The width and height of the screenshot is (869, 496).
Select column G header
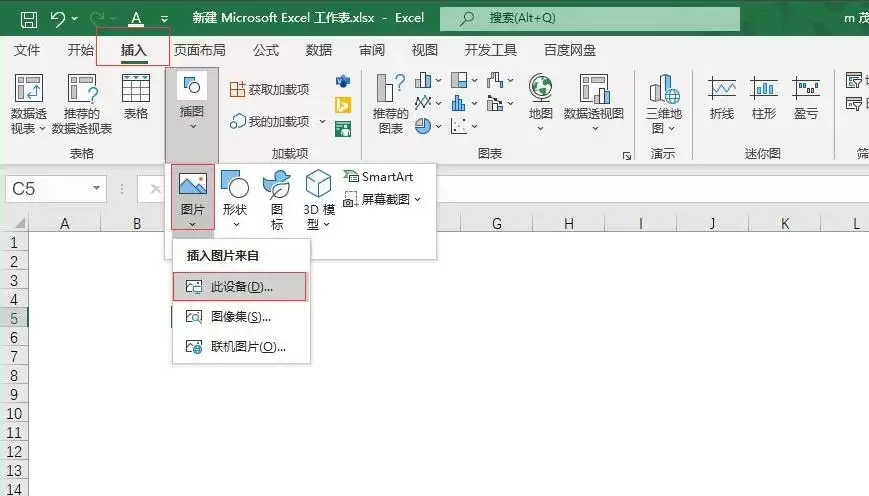click(497, 224)
